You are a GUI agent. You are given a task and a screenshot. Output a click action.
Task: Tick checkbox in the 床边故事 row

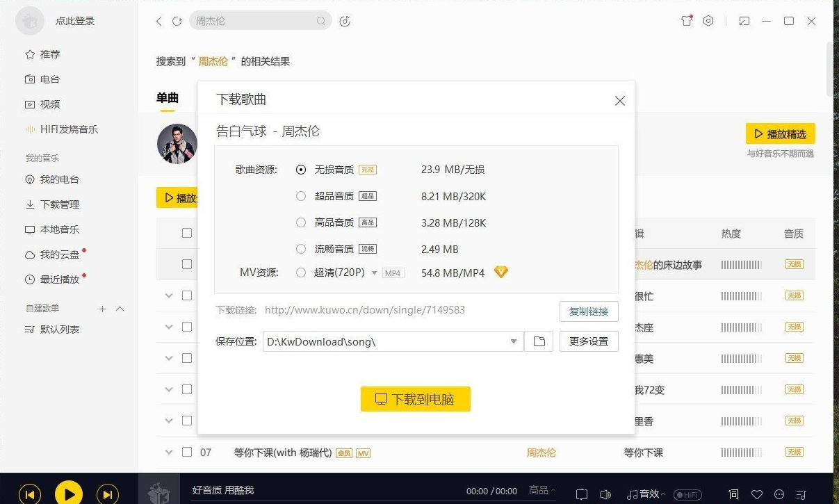coord(187,264)
